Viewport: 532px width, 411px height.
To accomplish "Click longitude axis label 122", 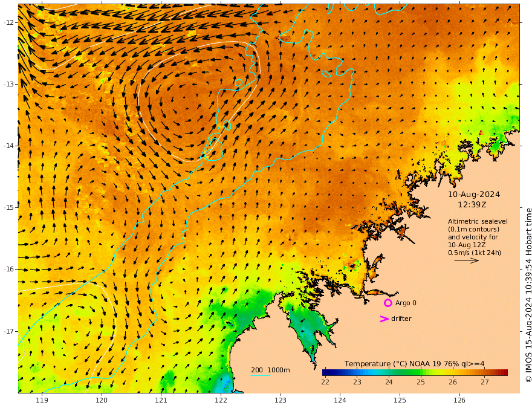I will [221, 400].
